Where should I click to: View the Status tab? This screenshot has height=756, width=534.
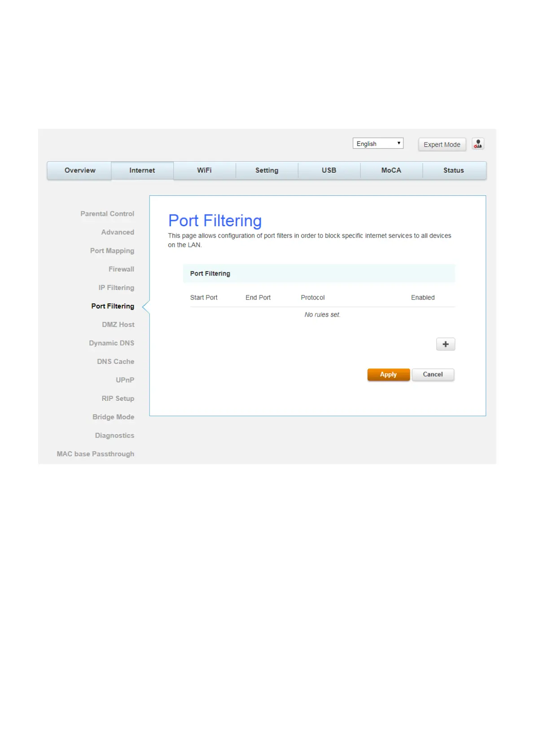(x=454, y=170)
